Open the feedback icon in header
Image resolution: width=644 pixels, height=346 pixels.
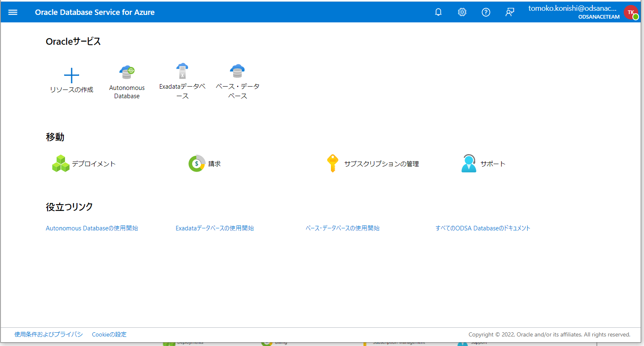[x=510, y=12]
